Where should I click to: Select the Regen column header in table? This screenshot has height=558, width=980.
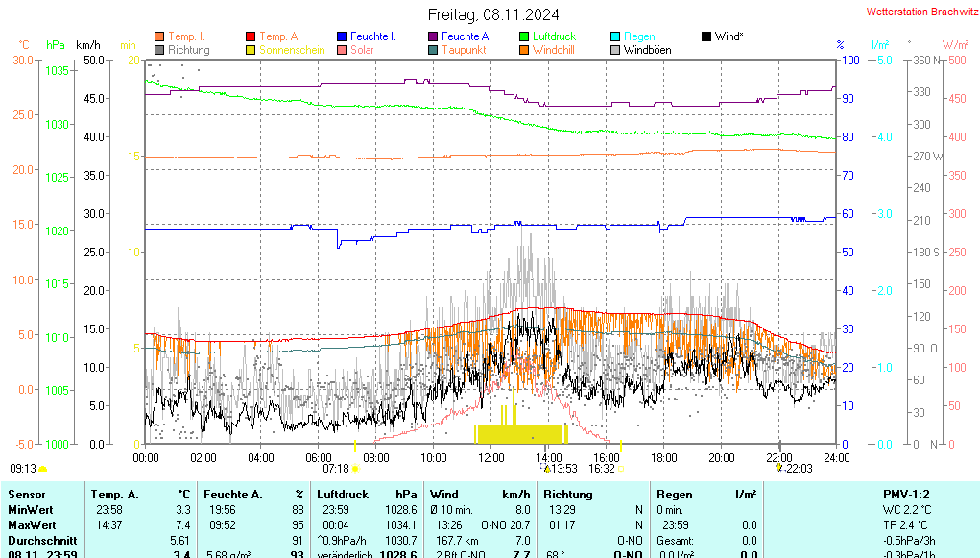(675, 494)
